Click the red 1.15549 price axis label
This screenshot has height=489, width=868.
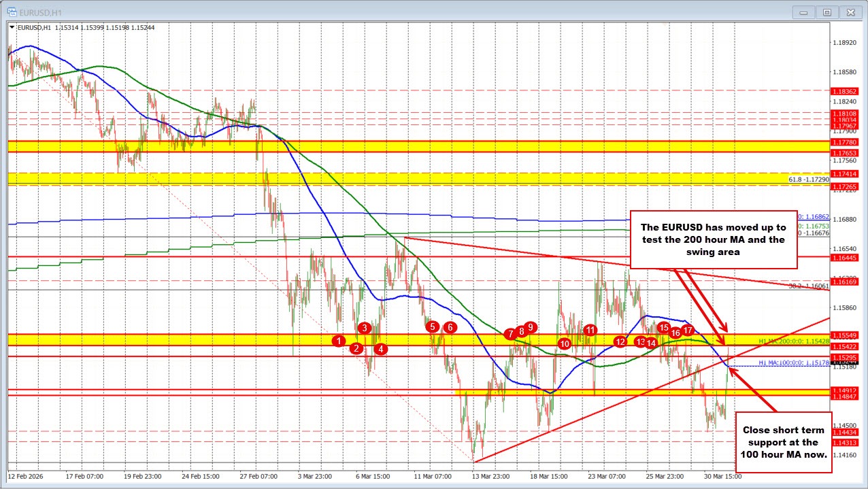point(844,334)
